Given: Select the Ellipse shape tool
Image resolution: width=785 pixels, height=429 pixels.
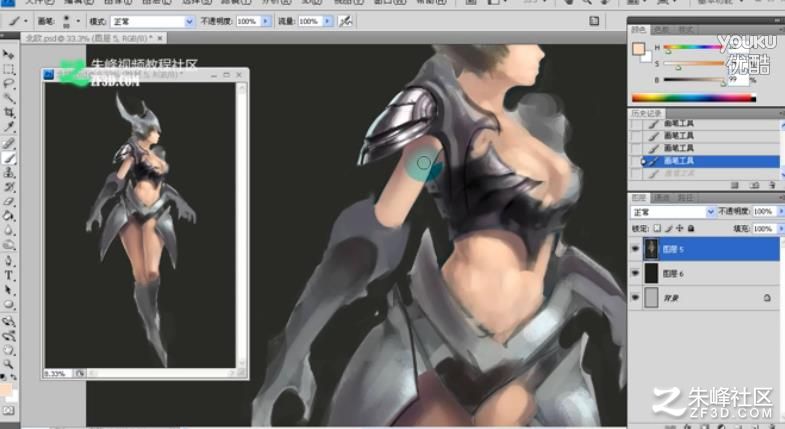Looking at the screenshot, I should click(8, 304).
